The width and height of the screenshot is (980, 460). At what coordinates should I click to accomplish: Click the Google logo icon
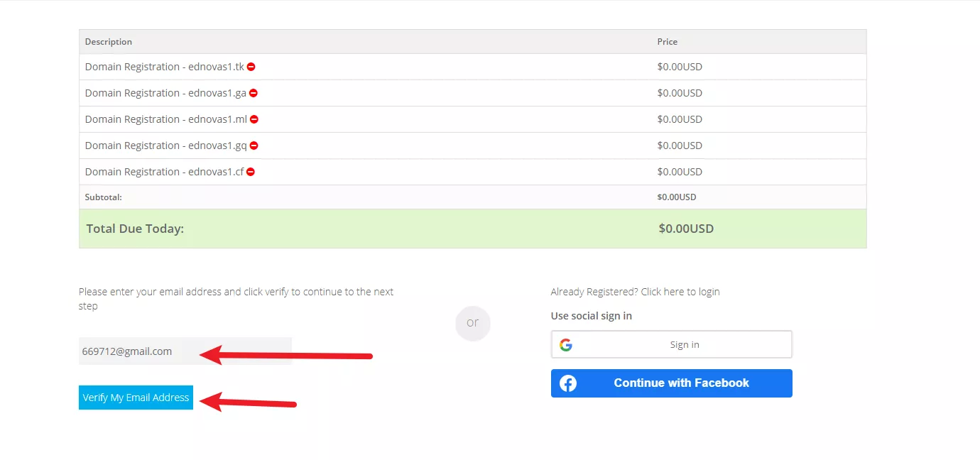566,345
